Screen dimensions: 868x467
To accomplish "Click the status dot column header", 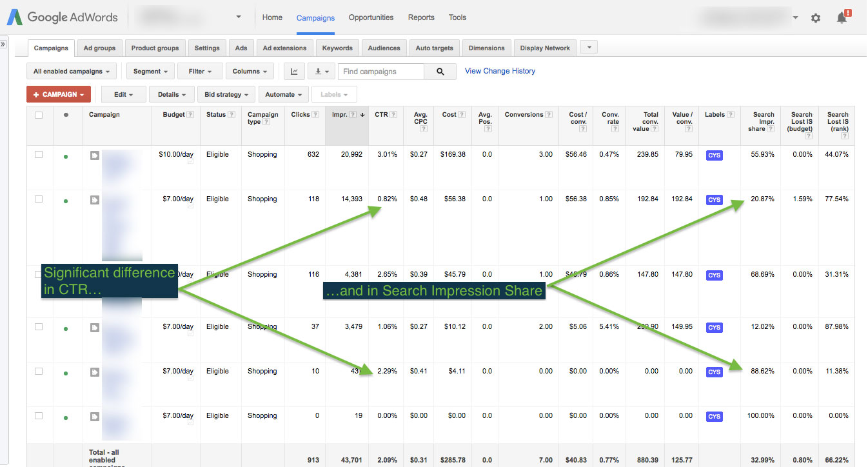I will tap(65, 115).
